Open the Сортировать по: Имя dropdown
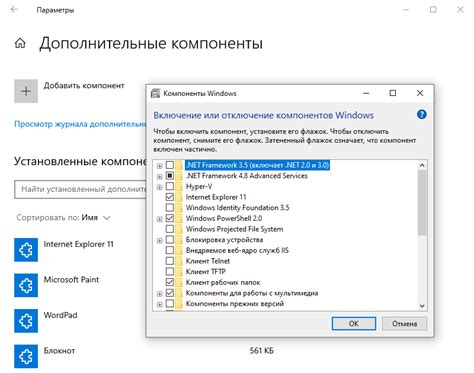The width and height of the screenshot is (474, 373). (x=63, y=218)
